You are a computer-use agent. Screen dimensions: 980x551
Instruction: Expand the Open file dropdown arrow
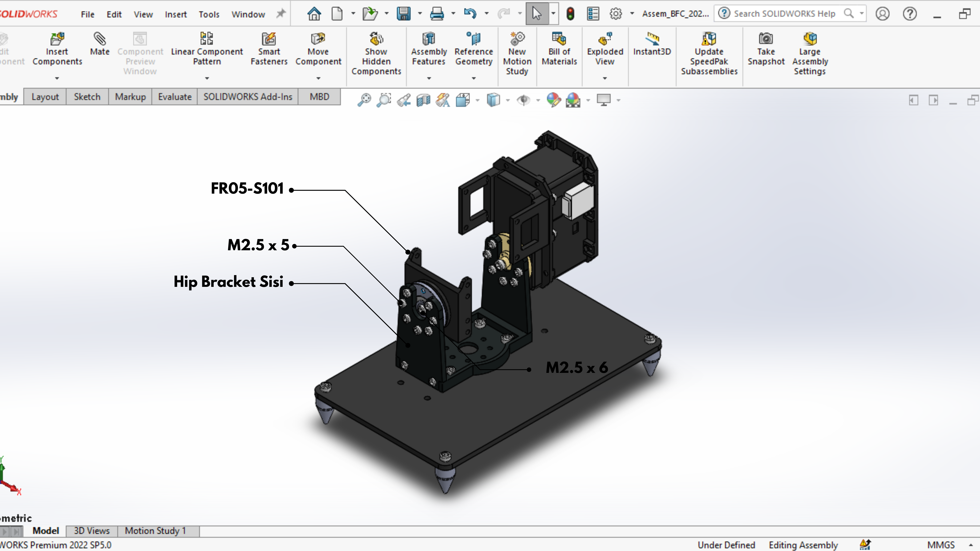pyautogui.click(x=386, y=14)
